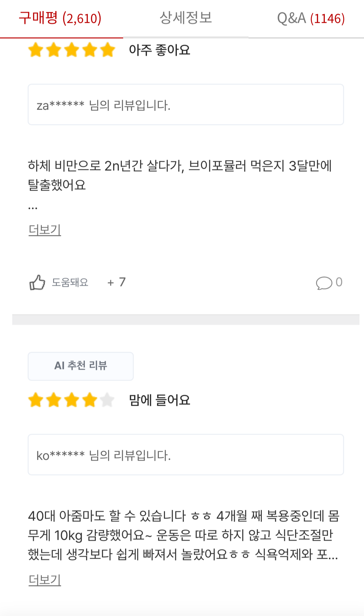The image size is (364, 616).
Task: Open the comment bubble icon showing 0 comments
Action: [x=325, y=282]
